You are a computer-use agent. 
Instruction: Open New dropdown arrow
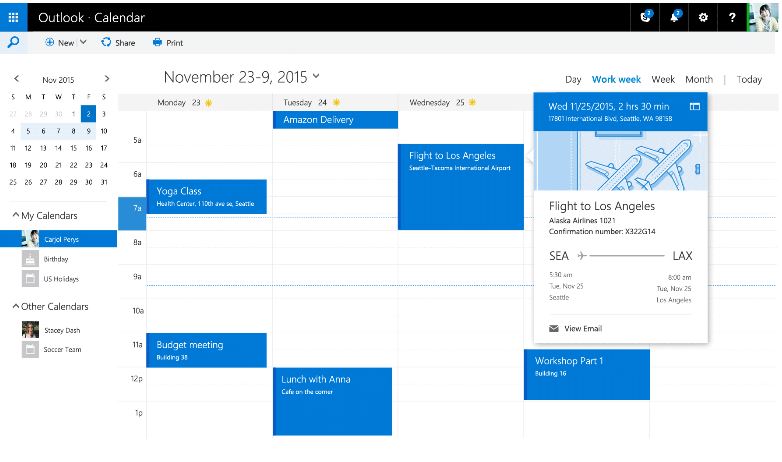[83, 42]
